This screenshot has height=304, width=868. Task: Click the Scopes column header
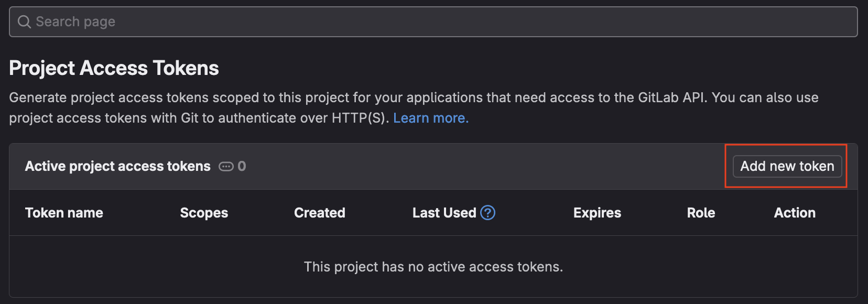tap(204, 213)
